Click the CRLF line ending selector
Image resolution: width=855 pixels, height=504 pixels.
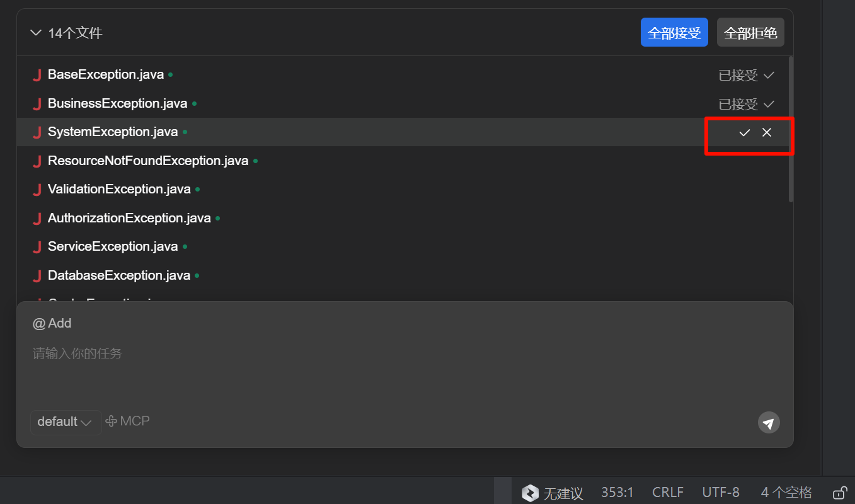click(667, 493)
